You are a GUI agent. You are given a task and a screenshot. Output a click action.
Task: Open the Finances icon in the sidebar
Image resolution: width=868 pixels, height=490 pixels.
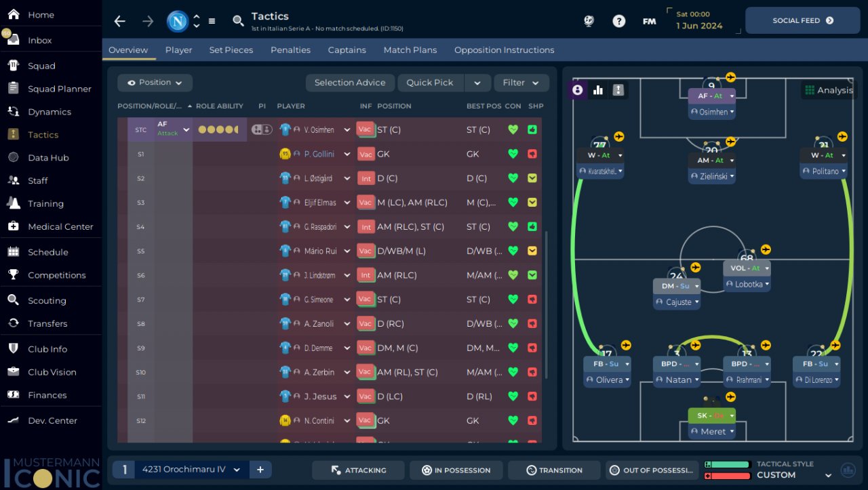click(14, 395)
